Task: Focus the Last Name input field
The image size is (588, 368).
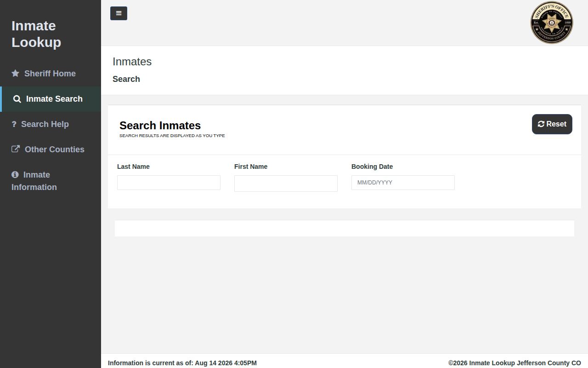Action: [x=169, y=183]
